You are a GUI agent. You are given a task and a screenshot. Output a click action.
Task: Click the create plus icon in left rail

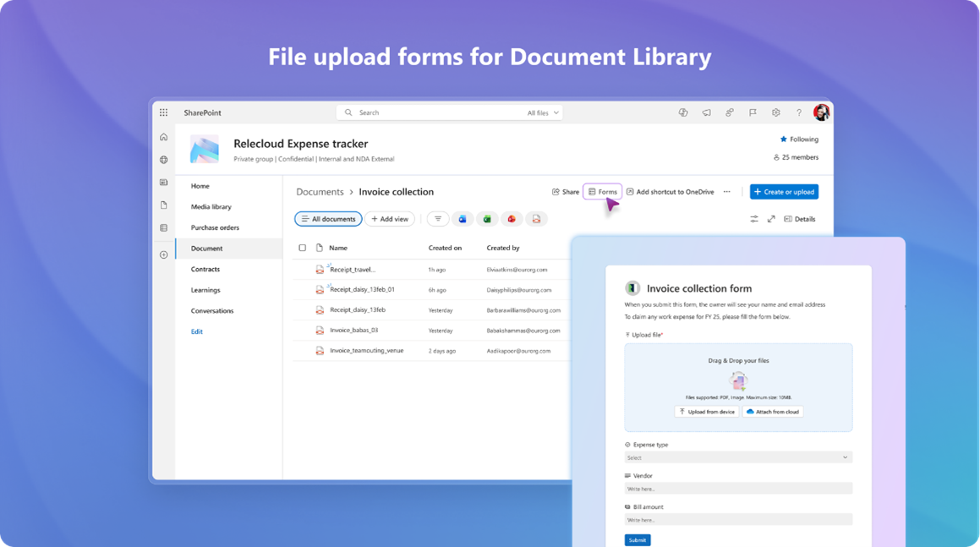coord(164,254)
